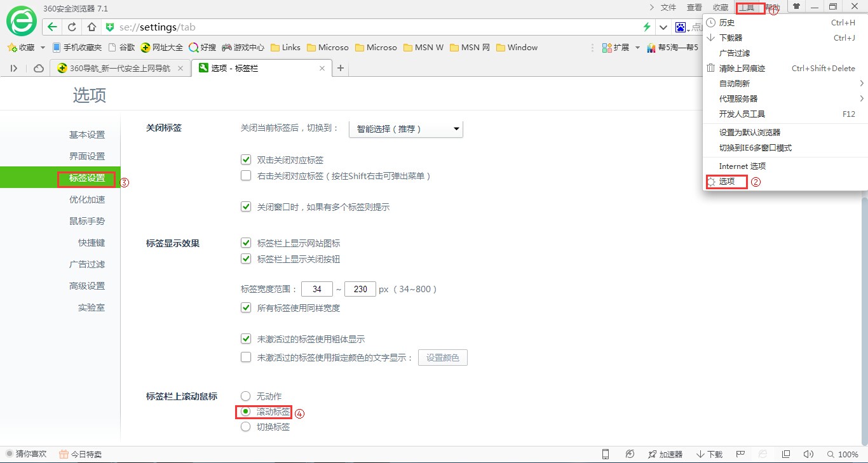Click the Baidu paw search engine icon
868x463 pixels.
tap(681, 27)
